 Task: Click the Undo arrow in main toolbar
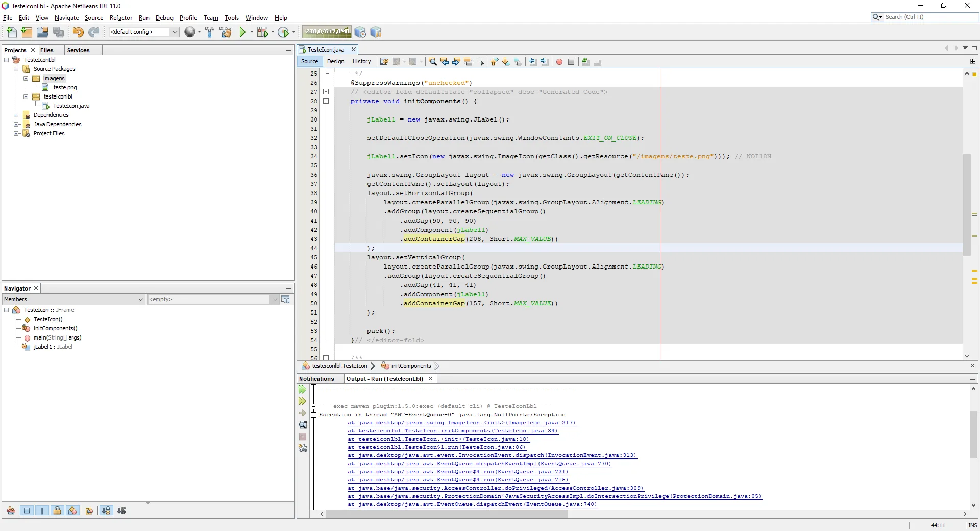pyautogui.click(x=78, y=32)
